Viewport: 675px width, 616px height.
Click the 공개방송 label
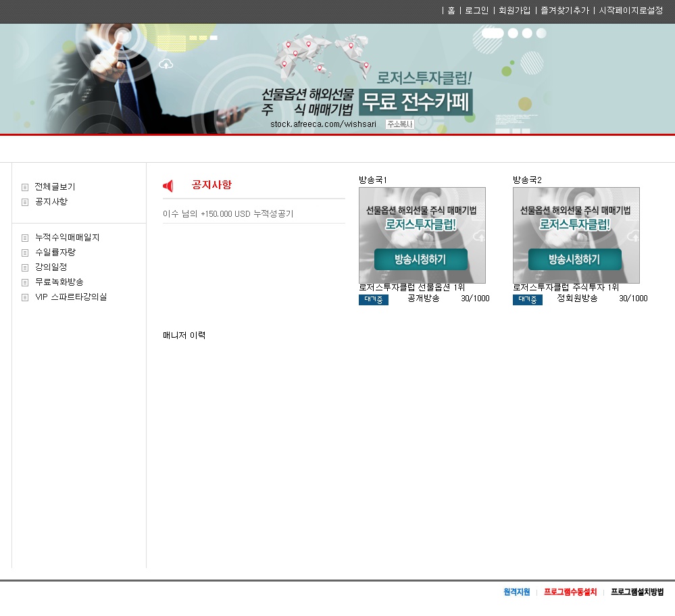point(424,299)
